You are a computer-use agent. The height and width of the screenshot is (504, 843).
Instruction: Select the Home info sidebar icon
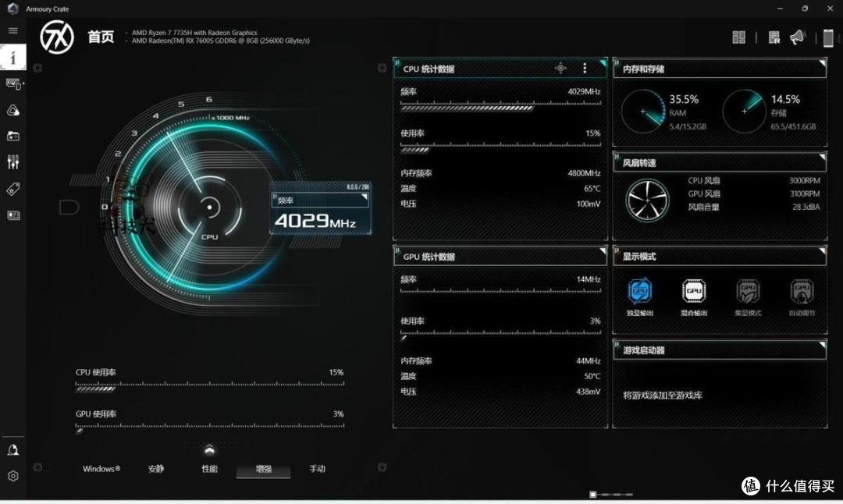pos(13,58)
